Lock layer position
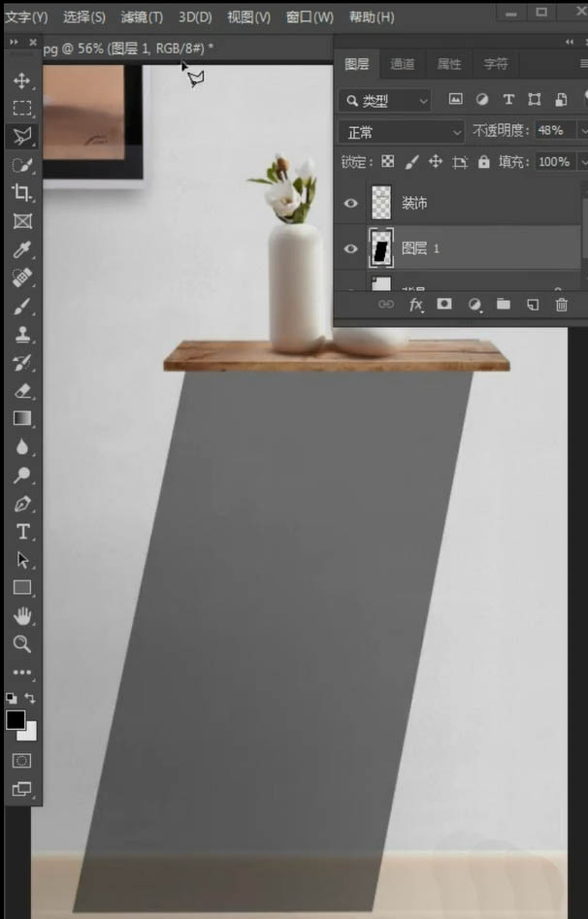 (435, 161)
